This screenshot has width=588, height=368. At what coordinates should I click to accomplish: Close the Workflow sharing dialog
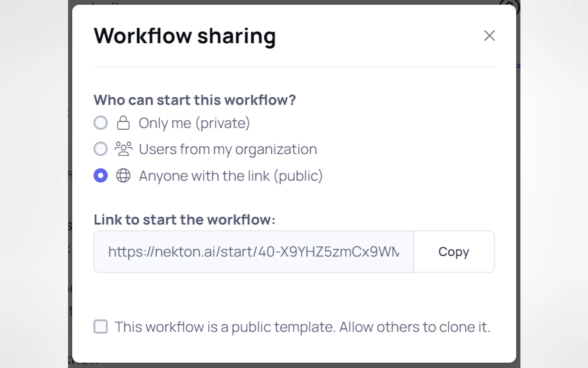489,36
